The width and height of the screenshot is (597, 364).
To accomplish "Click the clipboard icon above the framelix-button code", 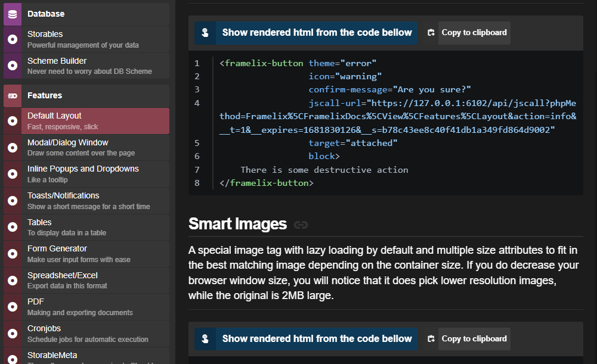I will pyautogui.click(x=431, y=33).
